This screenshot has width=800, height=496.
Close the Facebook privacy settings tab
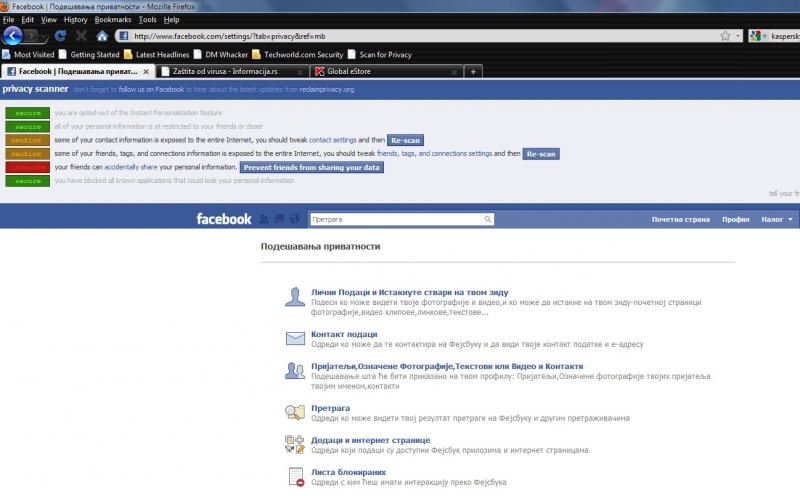tap(146, 72)
